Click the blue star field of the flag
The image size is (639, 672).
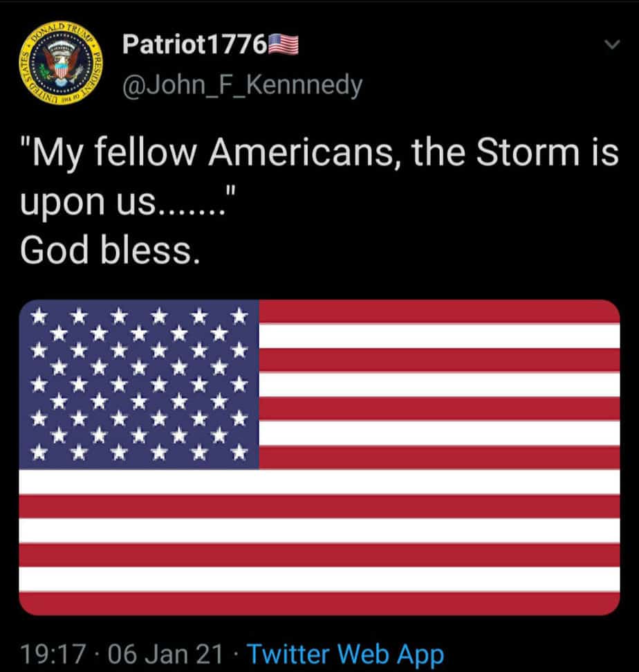coord(139,384)
